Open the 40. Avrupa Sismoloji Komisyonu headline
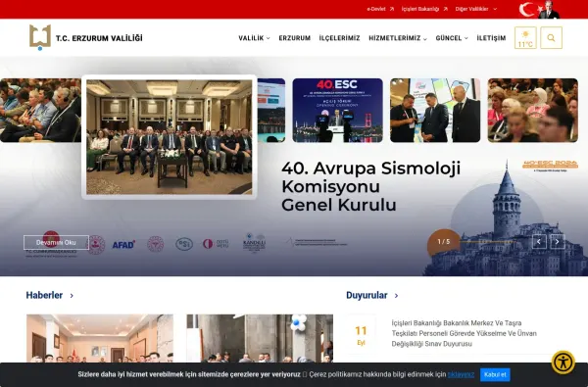588x387 pixels. (x=370, y=186)
